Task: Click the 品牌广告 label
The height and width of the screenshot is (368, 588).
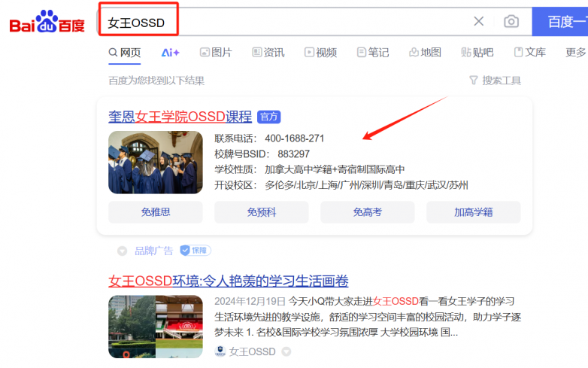Action: pyautogui.click(x=153, y=251)
